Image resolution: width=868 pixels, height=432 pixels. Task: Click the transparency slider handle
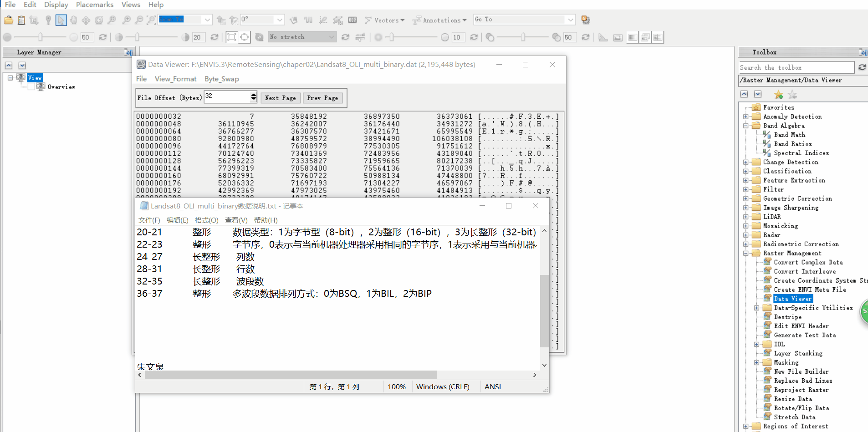(523, 37)
